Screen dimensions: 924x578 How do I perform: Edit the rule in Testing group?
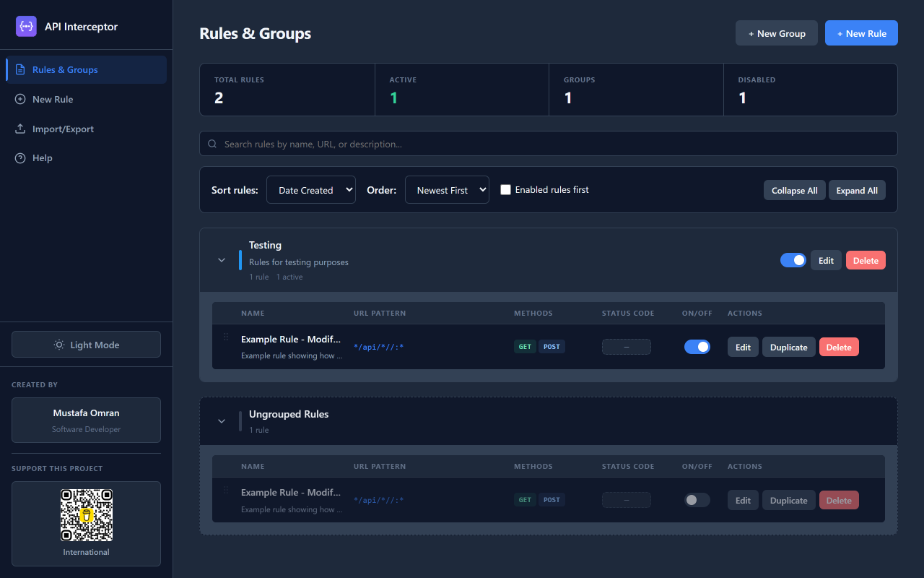(x=743, y=347)
